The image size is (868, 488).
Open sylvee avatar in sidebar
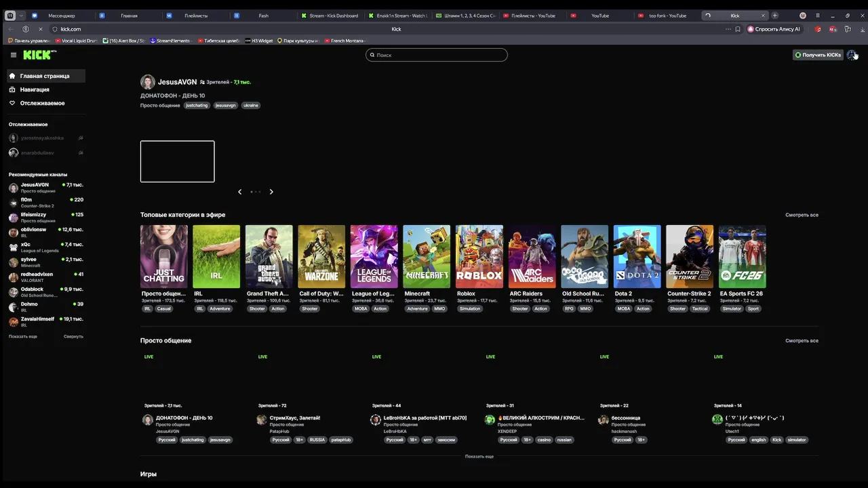click(x=14, y=262)
